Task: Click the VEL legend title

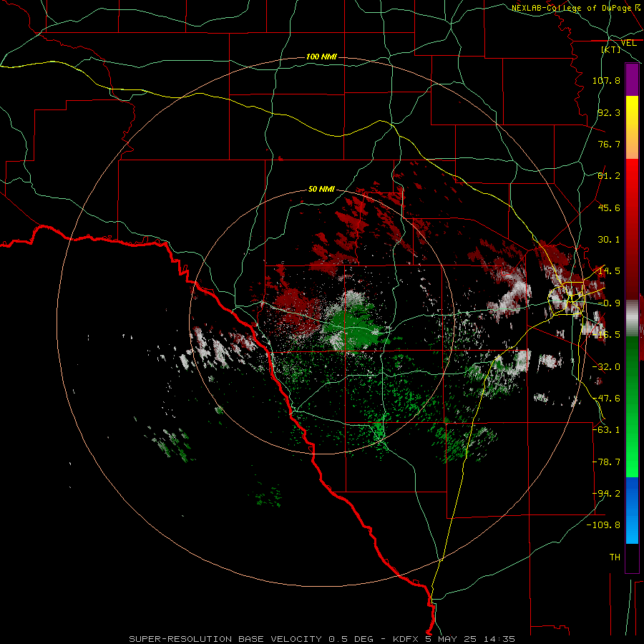Action: [x=628, y=43]
